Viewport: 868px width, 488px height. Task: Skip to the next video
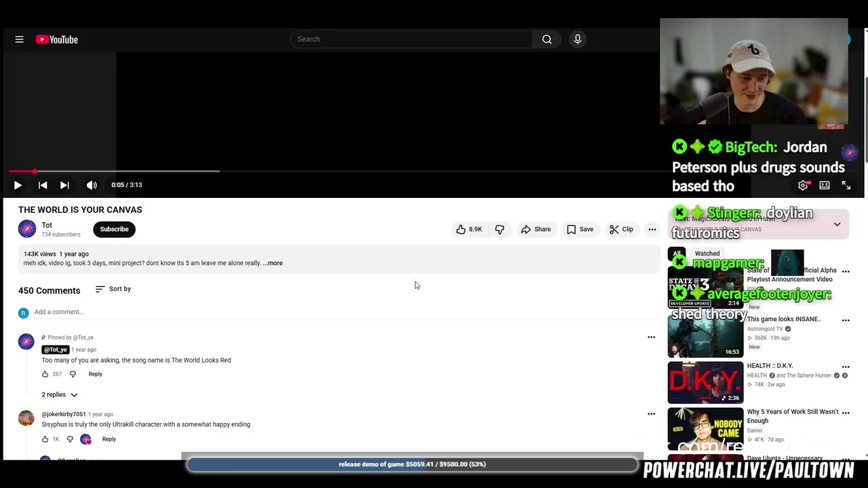pyautogui.click(x=64, y=185)
